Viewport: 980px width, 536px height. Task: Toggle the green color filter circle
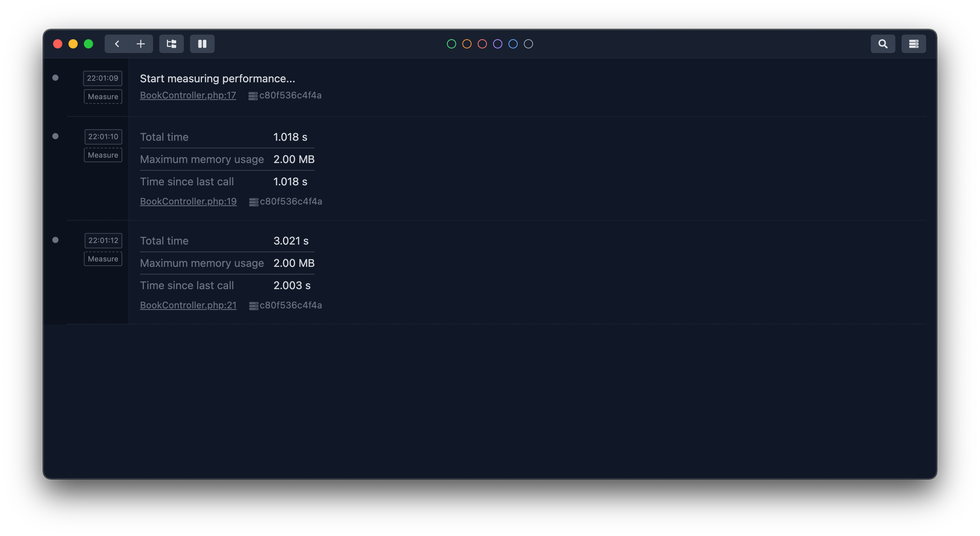click(452, 44)
